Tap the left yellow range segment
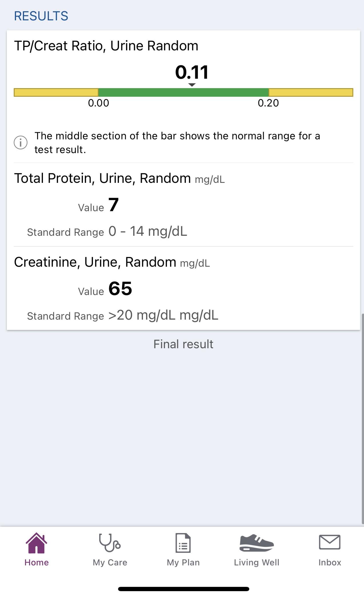Viewport: 364px width, 598px height. (x=56, y=92)
